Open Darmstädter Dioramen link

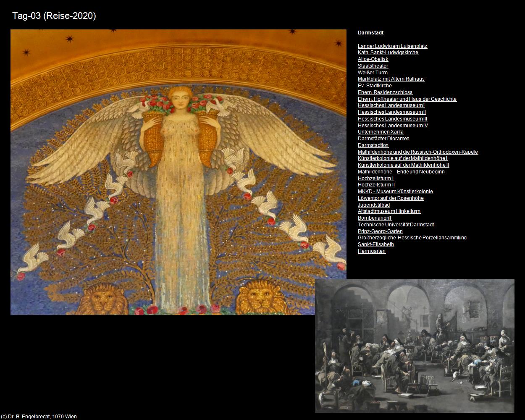(384, 139)
